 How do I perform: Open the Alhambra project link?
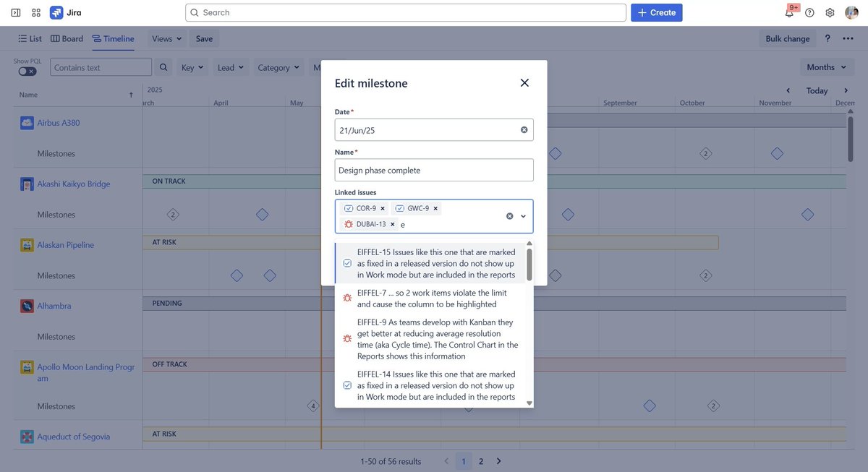pos(54,306)
